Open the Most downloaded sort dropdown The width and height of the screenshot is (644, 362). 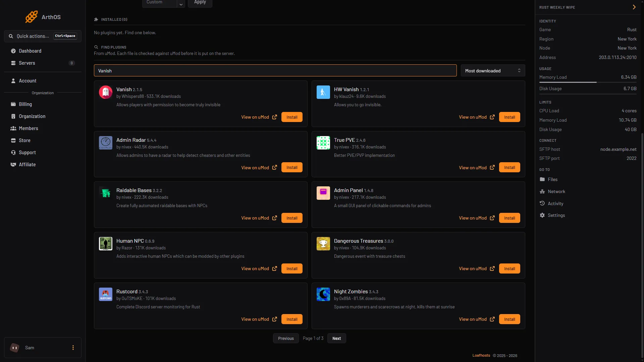tap(493, 71)
